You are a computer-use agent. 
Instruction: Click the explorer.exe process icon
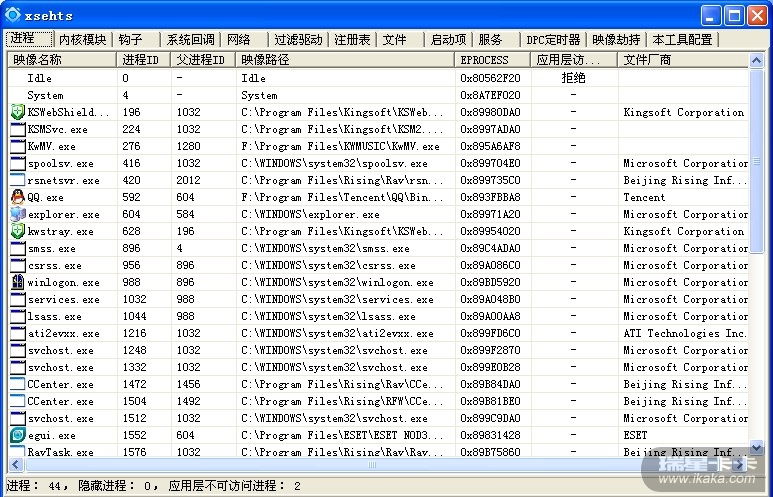pyautogui.click(x=18, y=214)
